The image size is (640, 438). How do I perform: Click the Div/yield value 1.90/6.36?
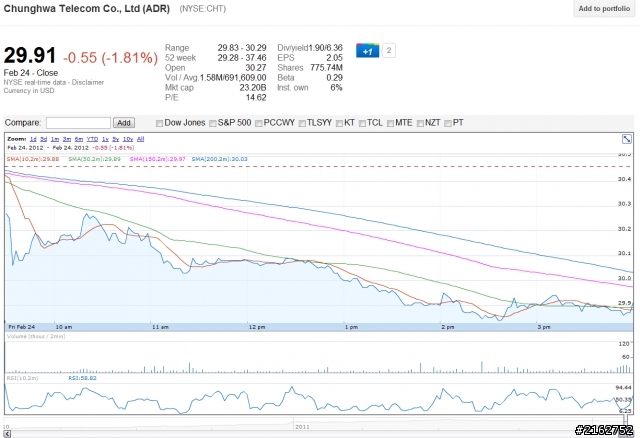[325, 48]
